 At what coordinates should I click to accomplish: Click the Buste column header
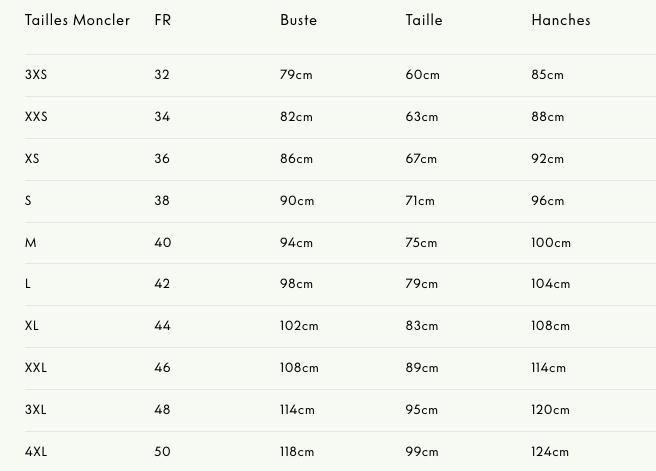298,20
